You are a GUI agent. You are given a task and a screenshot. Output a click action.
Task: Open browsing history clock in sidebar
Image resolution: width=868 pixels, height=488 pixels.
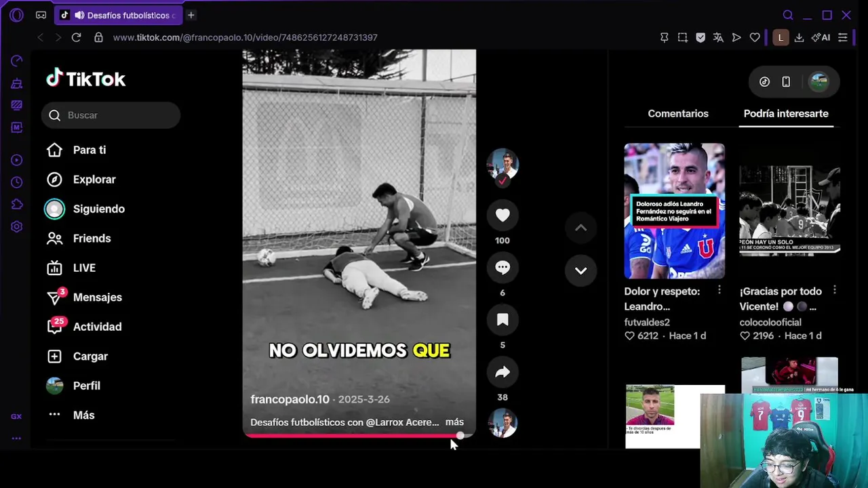[x=17, y=182]
